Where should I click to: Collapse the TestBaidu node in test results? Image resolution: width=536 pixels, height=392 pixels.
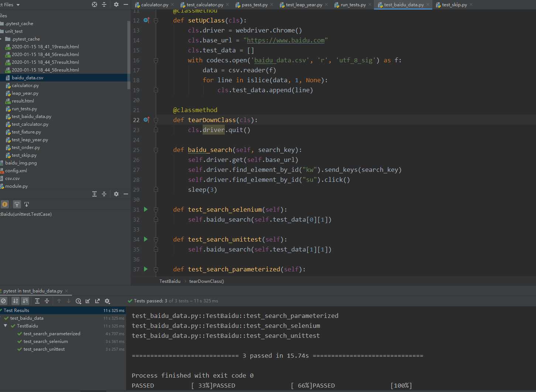coord(6,326)
